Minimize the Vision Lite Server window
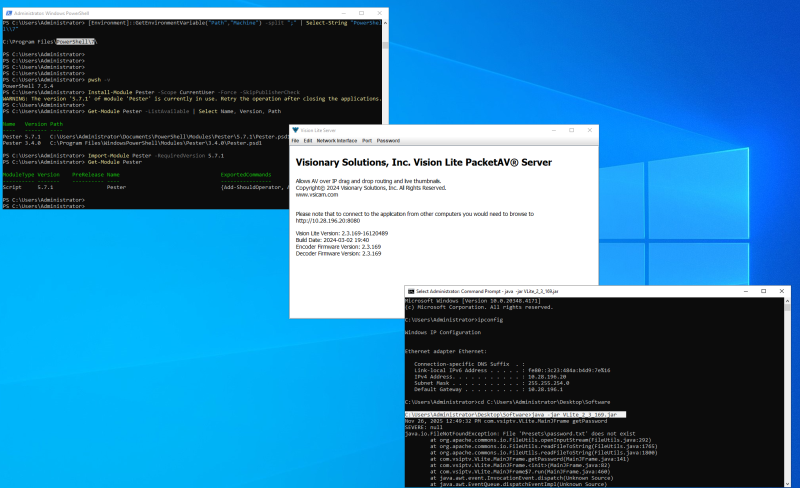Viewport: 800px width, 488px height. 556,130
